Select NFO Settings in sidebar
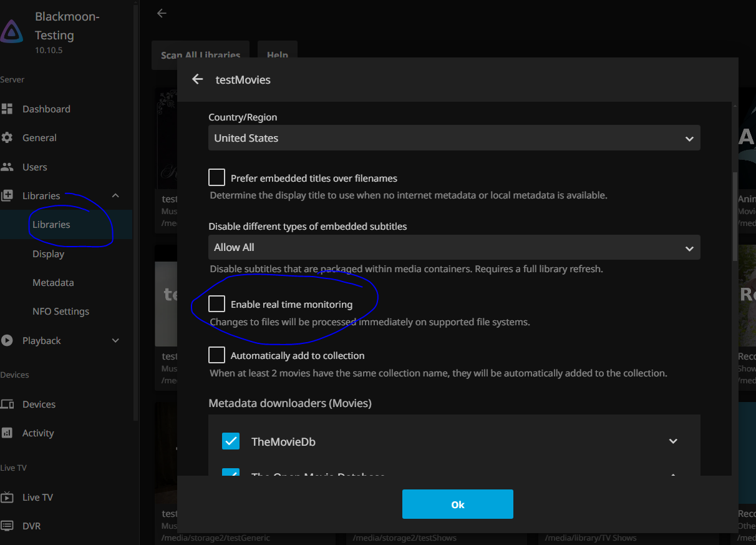The image size is (756, 545). [61, 312]
